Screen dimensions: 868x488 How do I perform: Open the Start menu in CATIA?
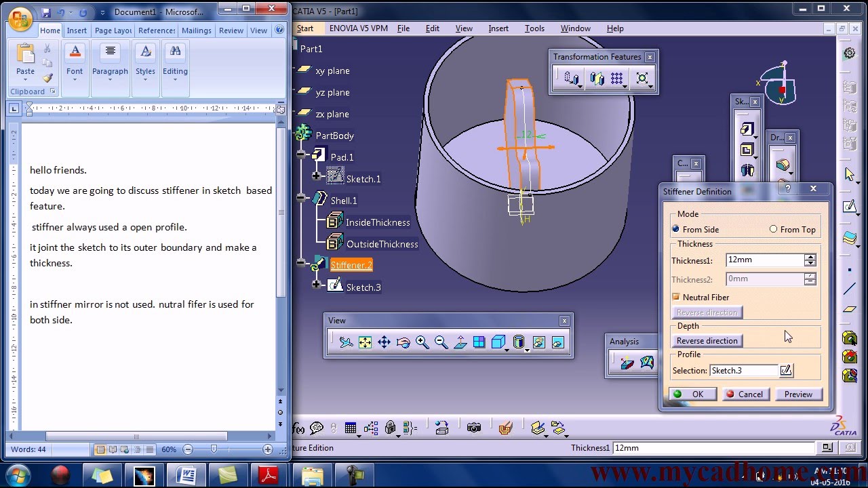[305, 28]
